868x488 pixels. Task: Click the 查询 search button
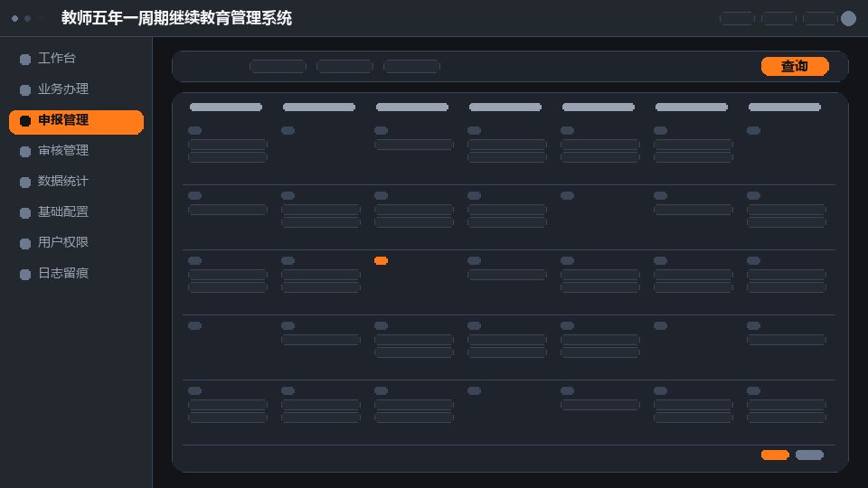[795, 66]
